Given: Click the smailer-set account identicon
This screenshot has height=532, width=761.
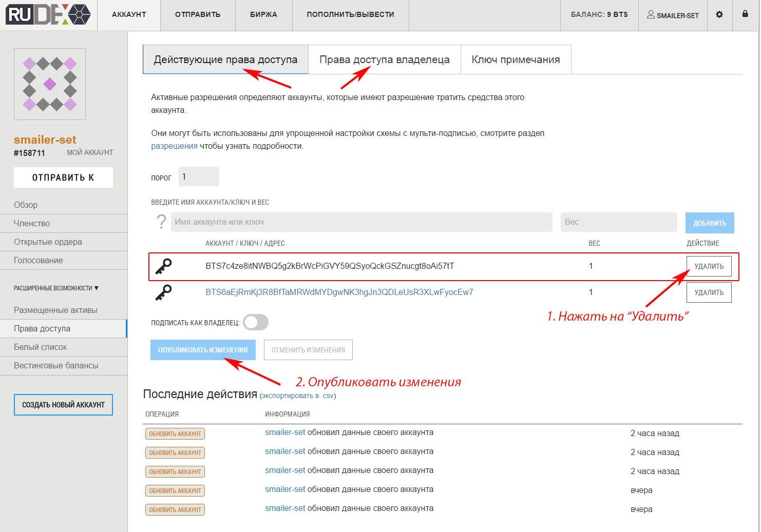Looking at the screenshot, I should tap(50, 84).
